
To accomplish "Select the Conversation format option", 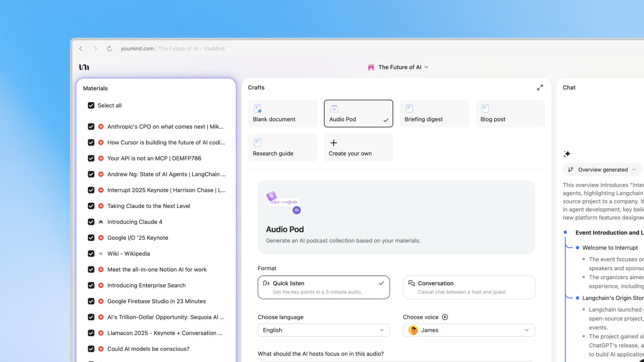I will pos(469,287).
